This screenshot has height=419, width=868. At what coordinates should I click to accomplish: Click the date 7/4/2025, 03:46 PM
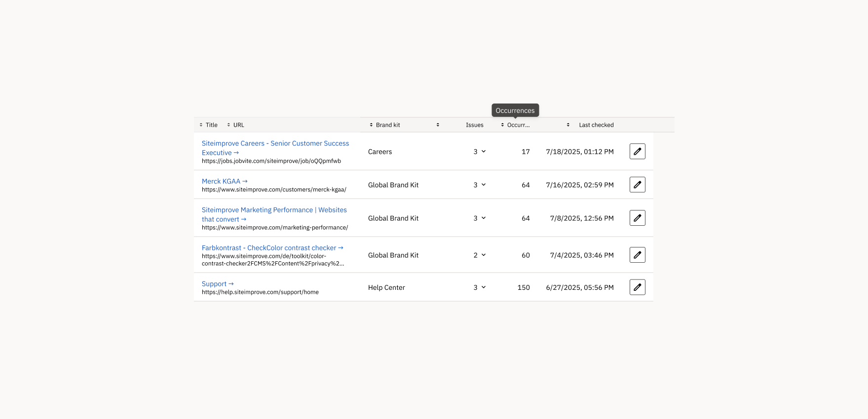tap(582, 255)
